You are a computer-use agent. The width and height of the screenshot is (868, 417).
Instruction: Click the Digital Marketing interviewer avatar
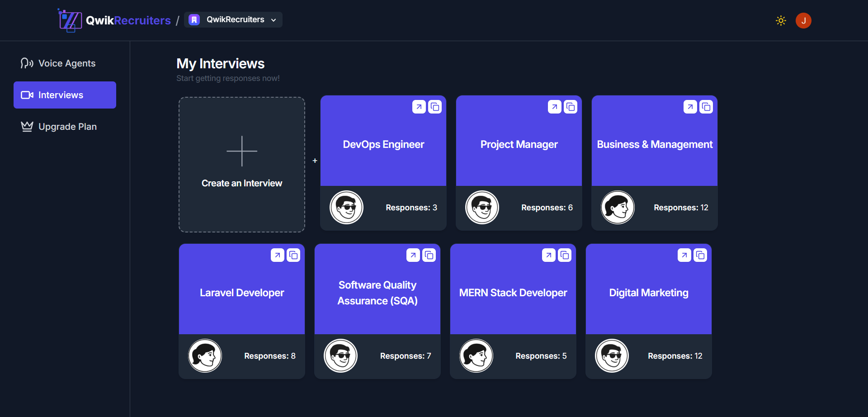pos(612,356)
